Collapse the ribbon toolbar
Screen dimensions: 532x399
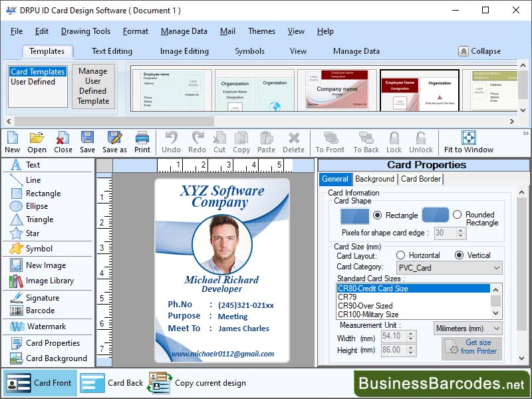coord(479,51)
